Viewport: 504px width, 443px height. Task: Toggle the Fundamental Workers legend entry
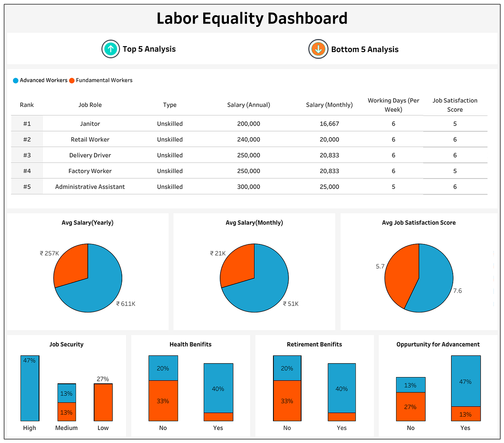[103, 80]
